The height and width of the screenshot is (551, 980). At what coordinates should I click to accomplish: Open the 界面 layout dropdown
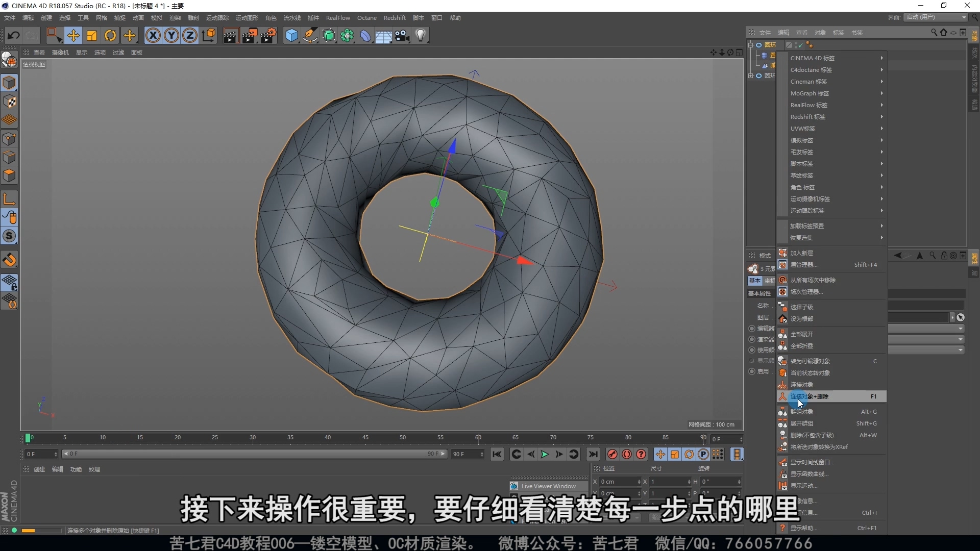point(936,17)
